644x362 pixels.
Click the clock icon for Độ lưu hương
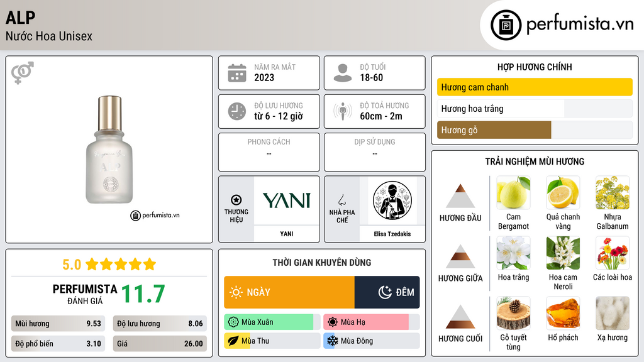tap(237, 111)
